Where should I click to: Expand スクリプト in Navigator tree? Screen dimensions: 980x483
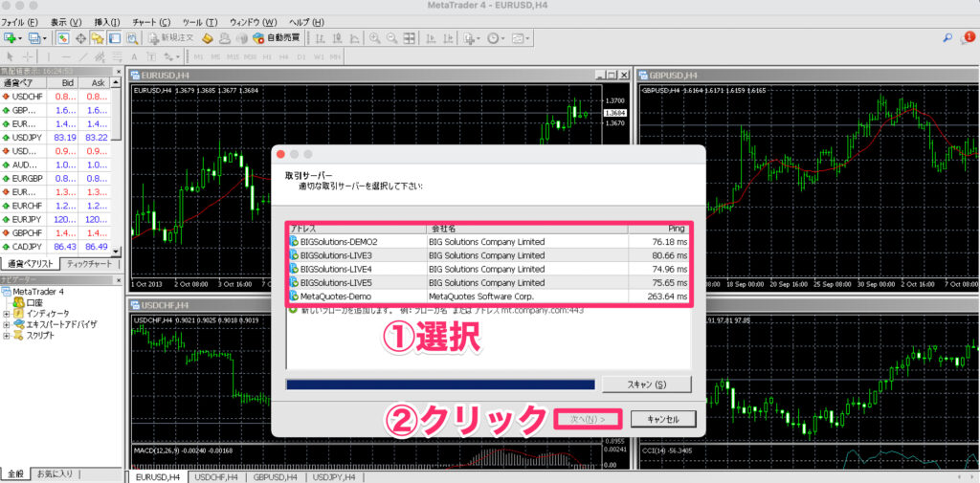7,336
